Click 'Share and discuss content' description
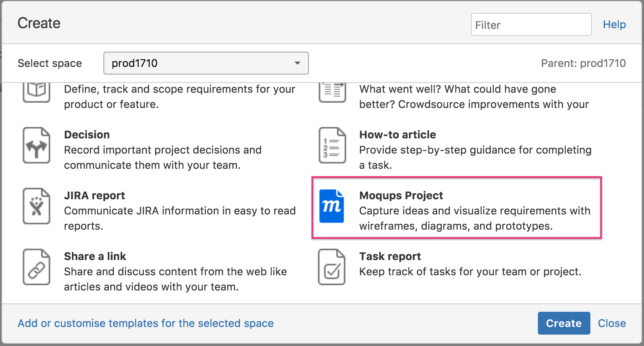Image resolution: width=644 pixels, height=346 pixels. [x=175, y=279]
